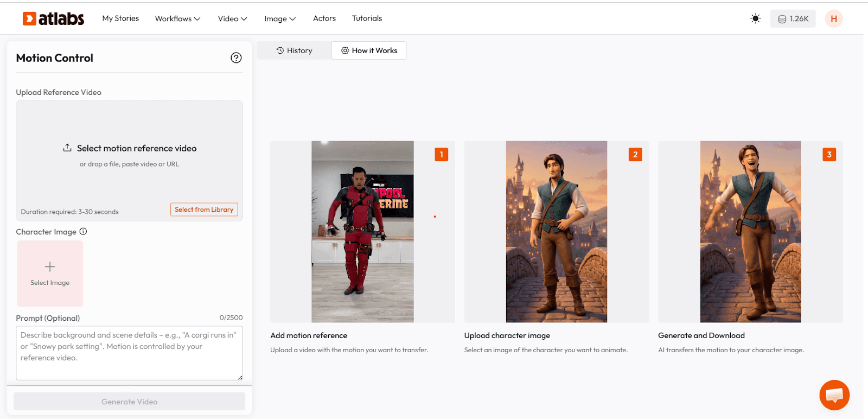Click the atlabs logo
This screenshot has width=868, height=419.
point(53,18)
